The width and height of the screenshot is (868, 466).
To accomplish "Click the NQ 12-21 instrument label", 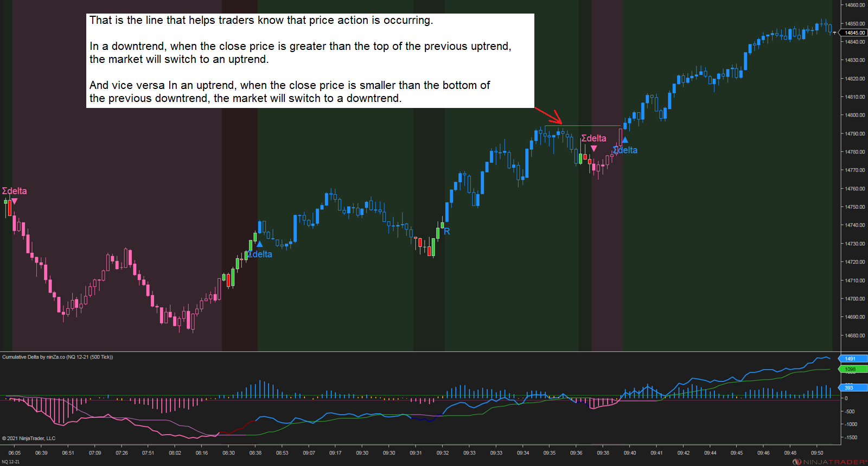I will (x=11, y=462).
